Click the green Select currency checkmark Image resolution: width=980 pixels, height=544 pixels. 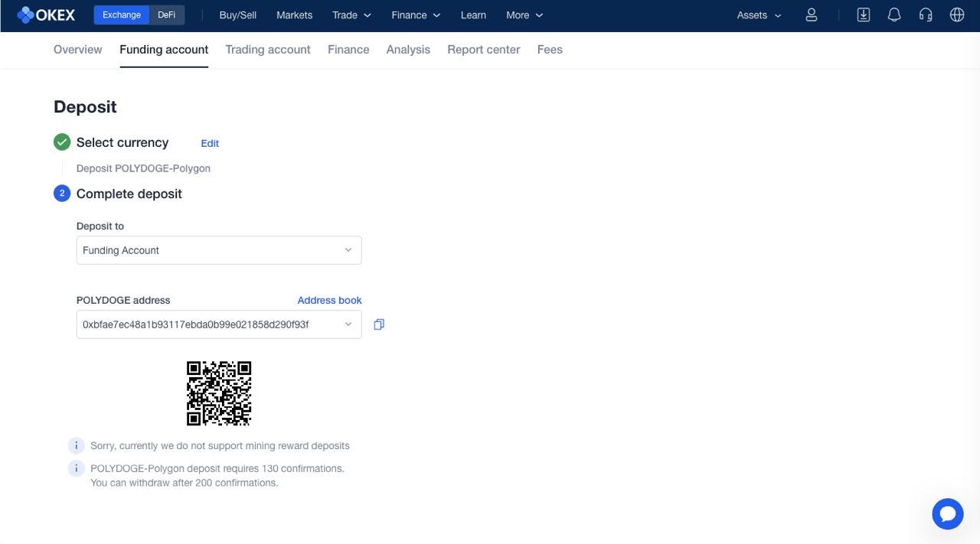[x=62, y=142]
